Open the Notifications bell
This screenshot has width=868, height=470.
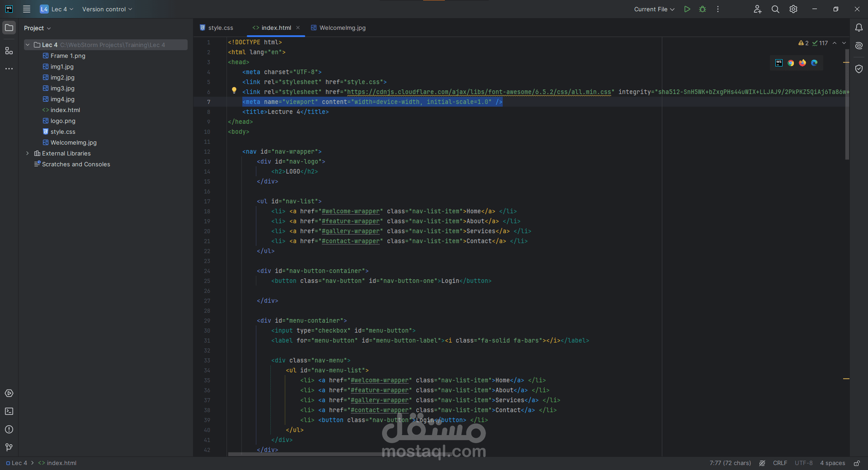coord(859,28)
